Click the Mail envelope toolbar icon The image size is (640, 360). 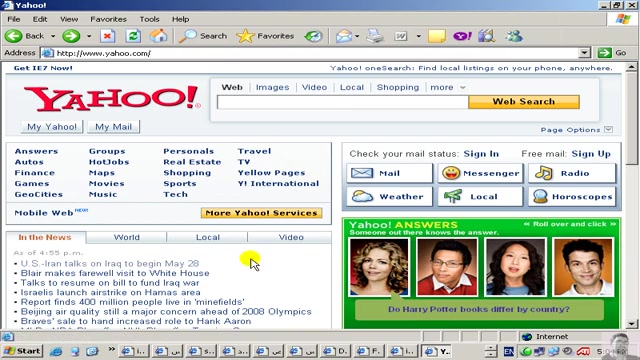(344, 36)
